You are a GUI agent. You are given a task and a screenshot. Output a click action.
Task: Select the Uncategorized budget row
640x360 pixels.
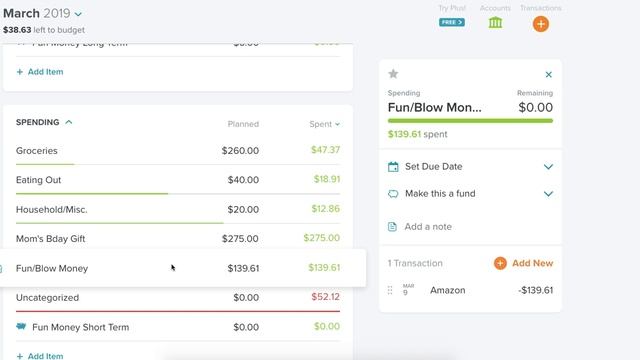pyautogui.click(x=178, y=298)
